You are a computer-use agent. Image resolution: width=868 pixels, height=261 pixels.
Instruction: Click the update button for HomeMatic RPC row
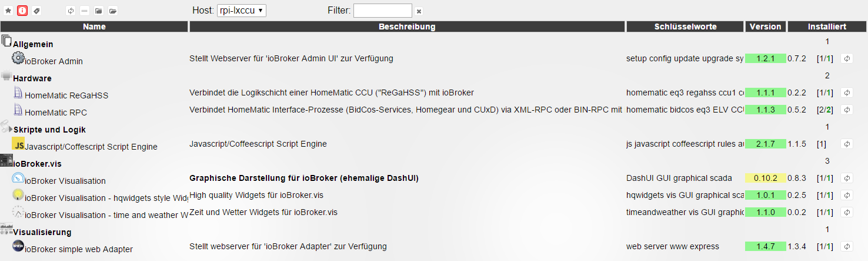click(847, 110)
